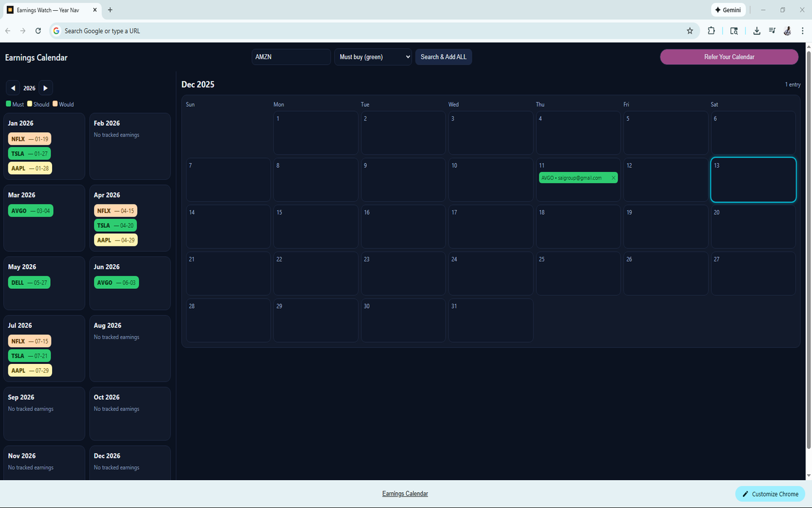Screen dimensions: 812x508
Task: Toggle the Should legend filter
Action: click(38, 104)
